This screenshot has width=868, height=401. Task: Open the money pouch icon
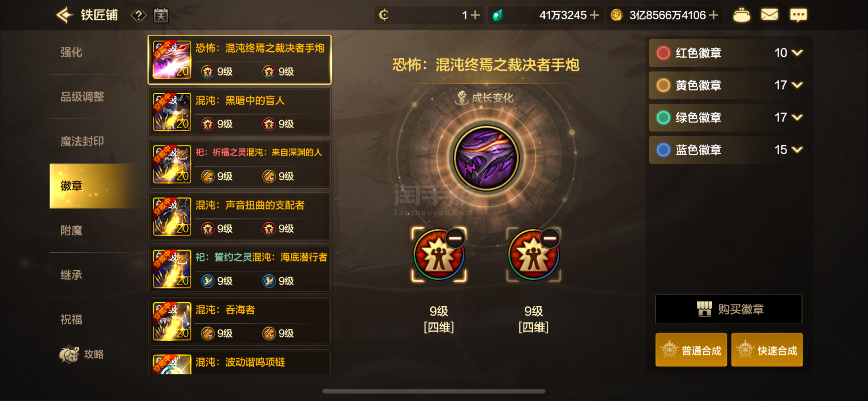(x=741, y=15)
